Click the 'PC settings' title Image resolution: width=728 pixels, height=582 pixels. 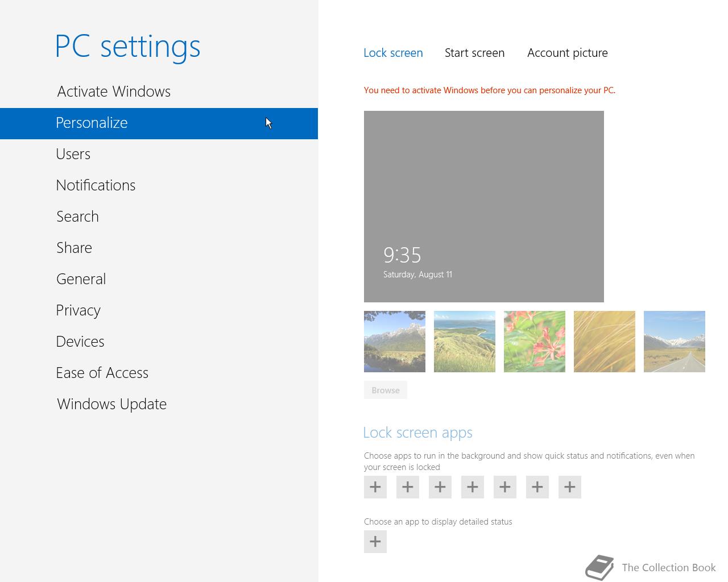tap(128, 47)
